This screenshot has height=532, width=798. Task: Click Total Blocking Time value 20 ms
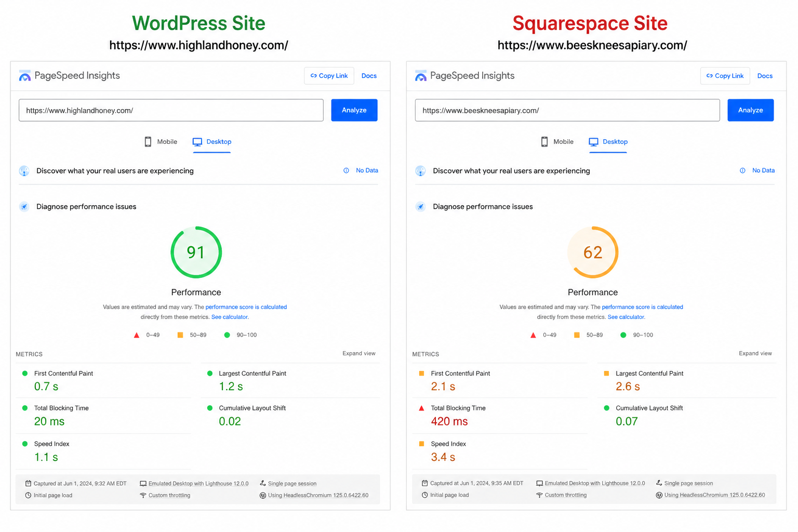pyautogui.click(x=49, y=421)
